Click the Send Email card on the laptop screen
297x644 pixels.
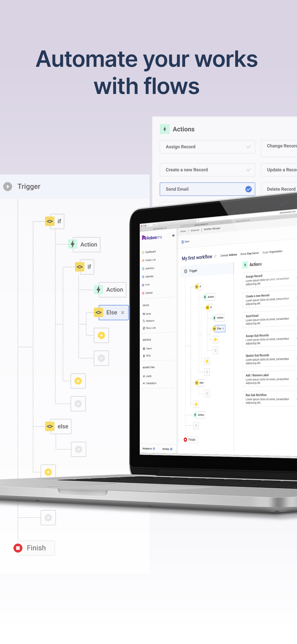(x=270, y=319)
